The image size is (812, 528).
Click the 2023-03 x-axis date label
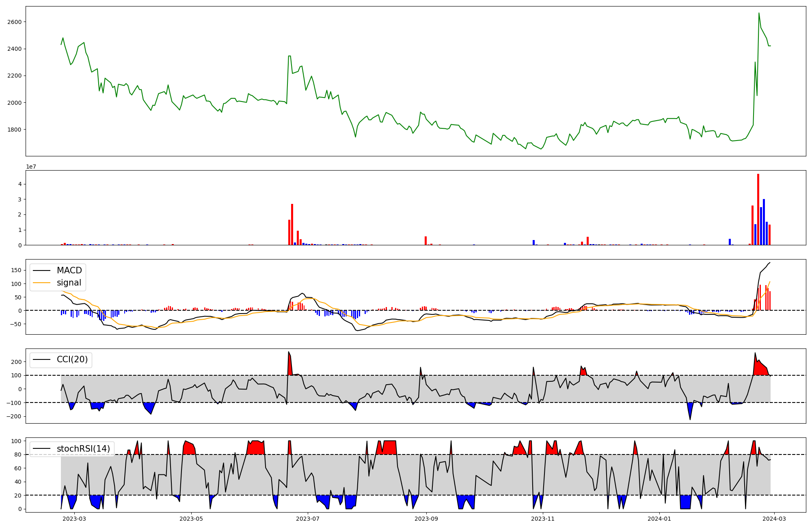click(75, 519)
